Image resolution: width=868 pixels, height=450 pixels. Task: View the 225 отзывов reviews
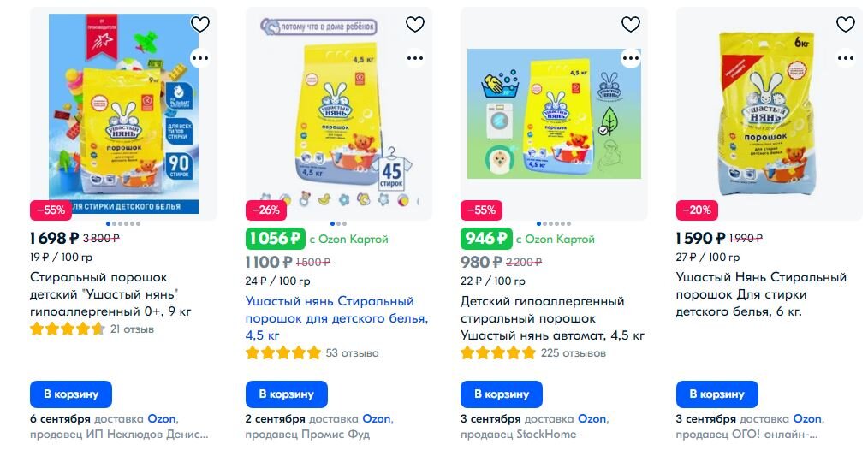point(573,353)
